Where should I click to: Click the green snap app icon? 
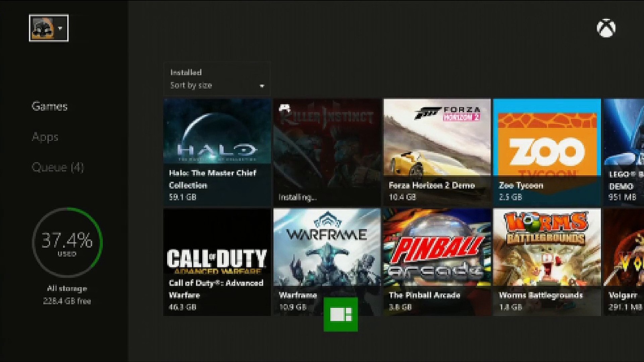click(340, 314)
